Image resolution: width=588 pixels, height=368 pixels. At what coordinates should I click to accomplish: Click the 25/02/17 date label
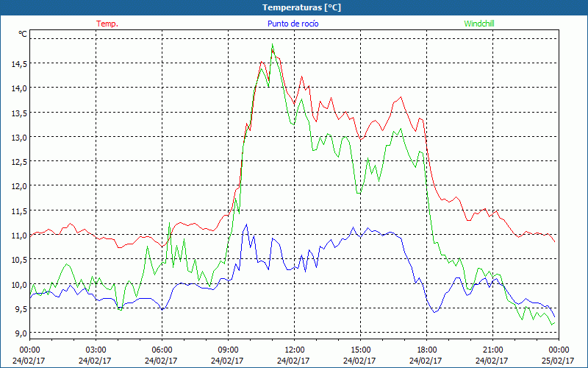point(558,361)
